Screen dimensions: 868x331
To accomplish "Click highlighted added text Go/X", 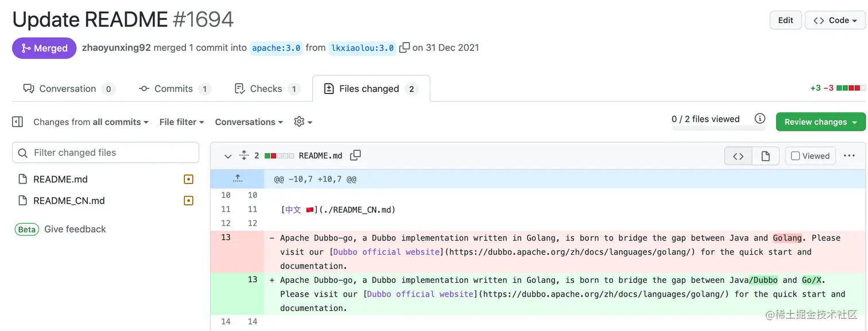I will pos(812,280).
